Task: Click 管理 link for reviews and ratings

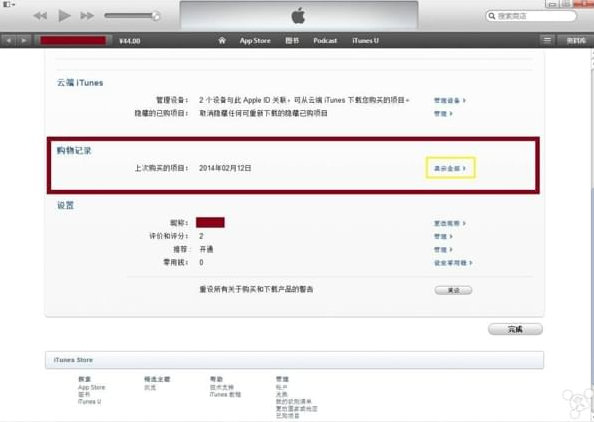Action: point(443,236)
